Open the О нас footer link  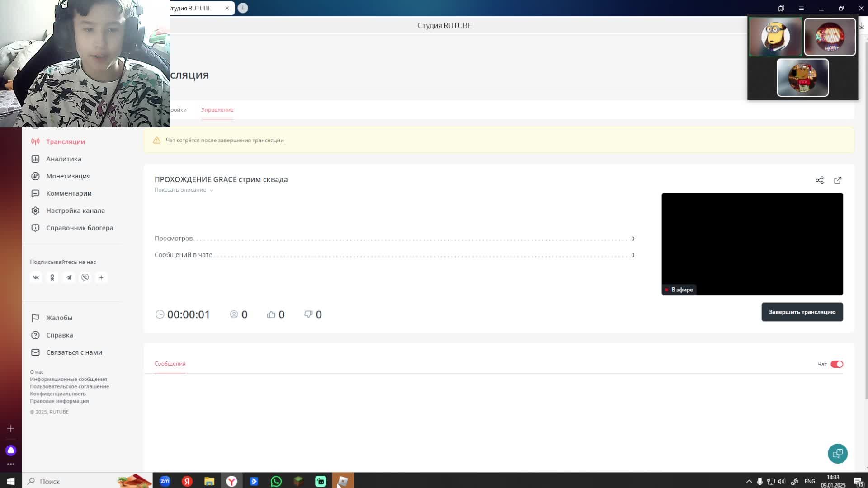coord(37,372)
